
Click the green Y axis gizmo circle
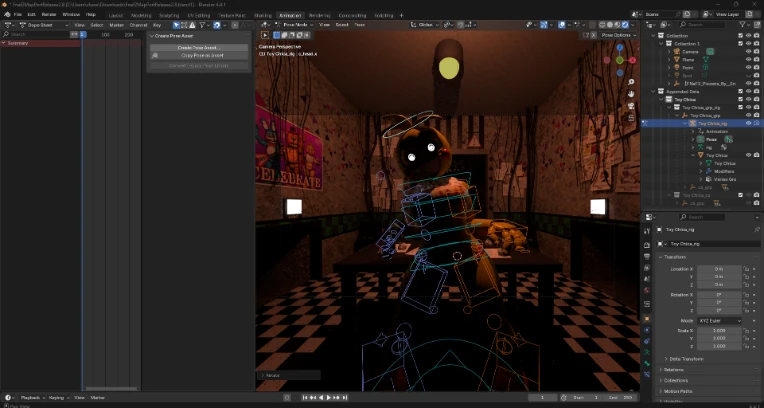[619, 60]
